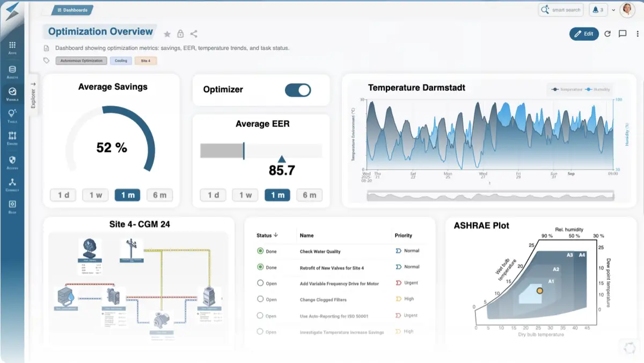Toggle the Optimizer switch off
The image size is (644, 363).
pyautogui.click(x=298, y=90)
